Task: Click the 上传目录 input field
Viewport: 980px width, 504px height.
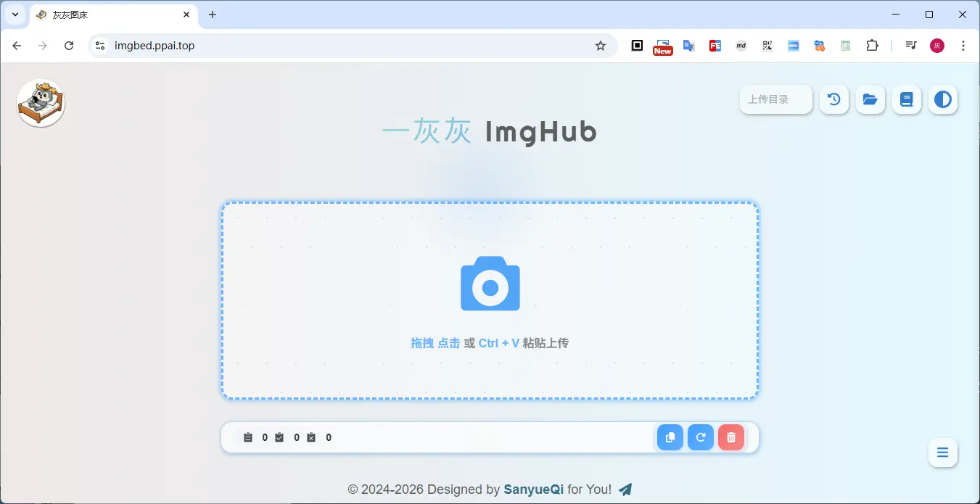Action: click(x=775, y=99)
